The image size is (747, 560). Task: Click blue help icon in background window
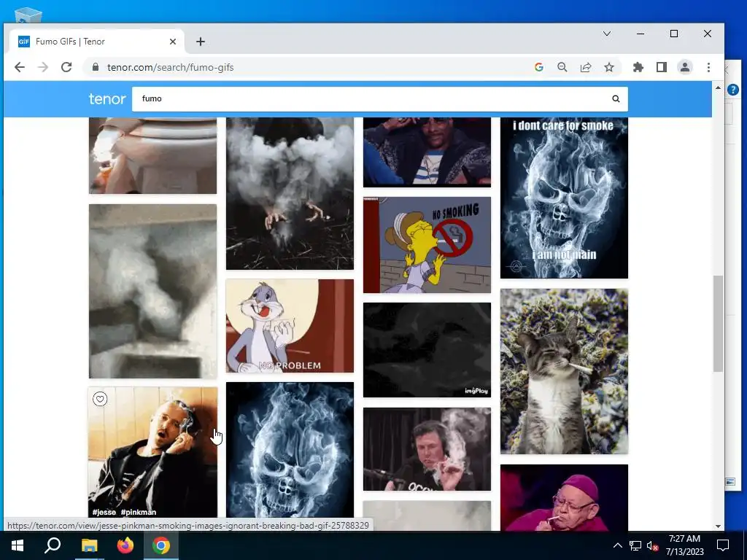click(x=733, y=90)
